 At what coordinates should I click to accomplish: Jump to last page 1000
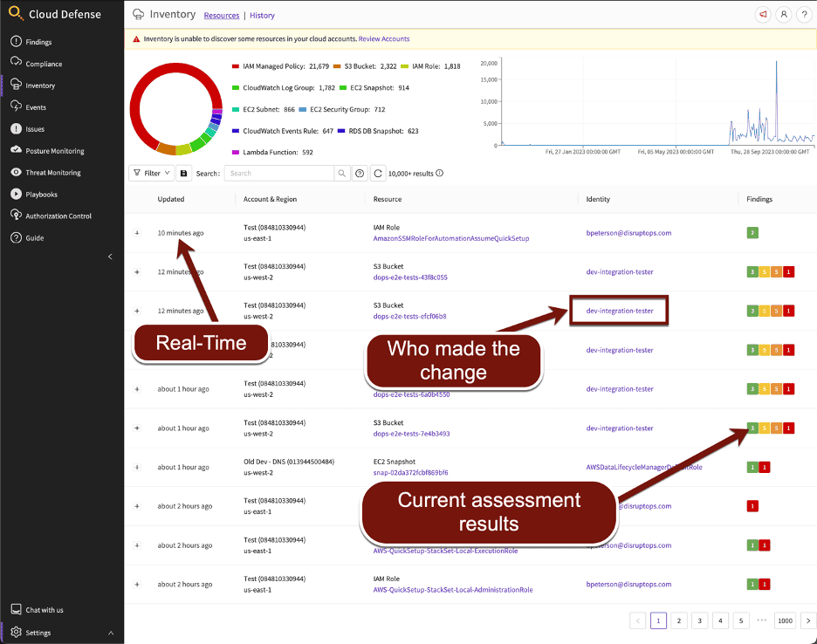click(786, 620)
